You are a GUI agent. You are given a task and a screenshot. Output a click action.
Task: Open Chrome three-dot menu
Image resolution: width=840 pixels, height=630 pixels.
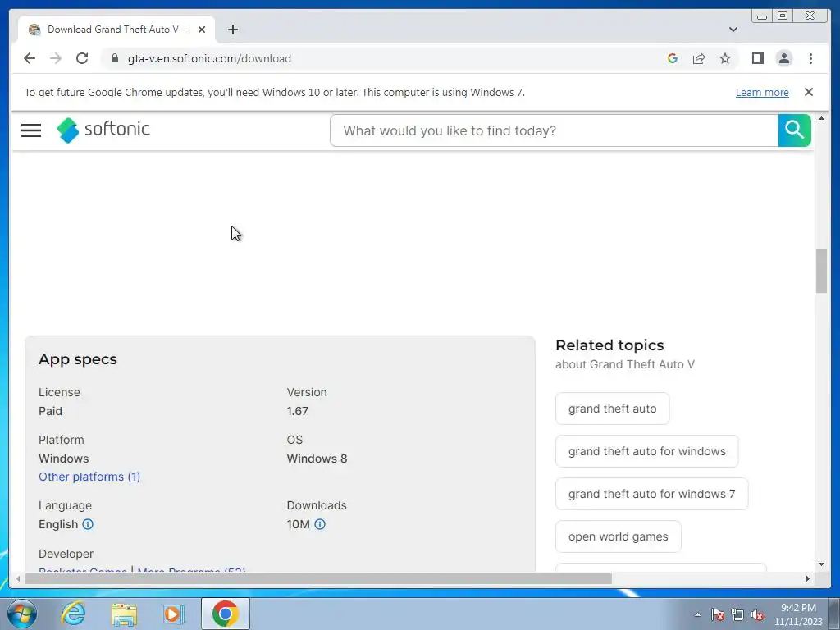click(810, 58)
